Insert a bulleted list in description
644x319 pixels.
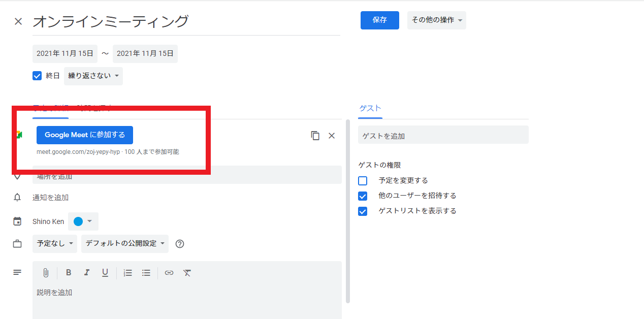point(146,273)
